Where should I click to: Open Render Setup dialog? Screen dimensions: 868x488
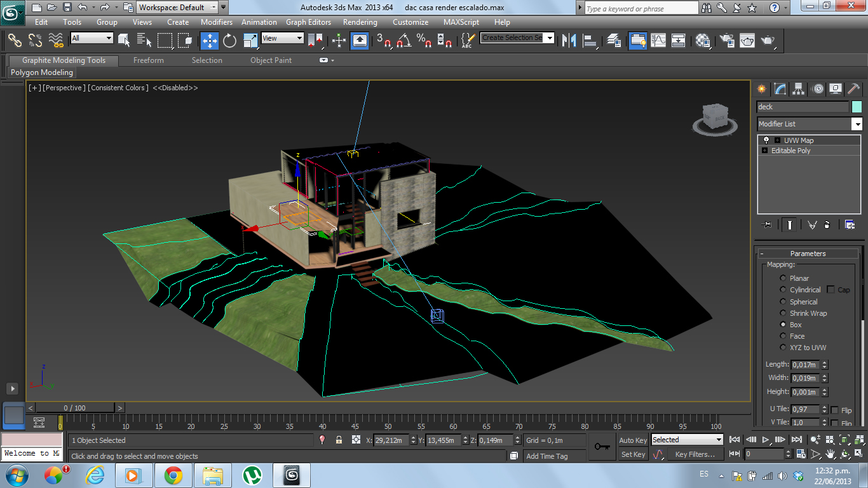[727, 40]
